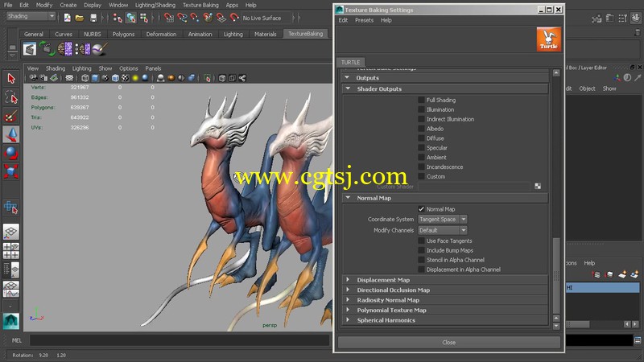Click the clapperboard render shelf icon
The height and width of the screenshot is (362, 644).
tap(30, 49)
